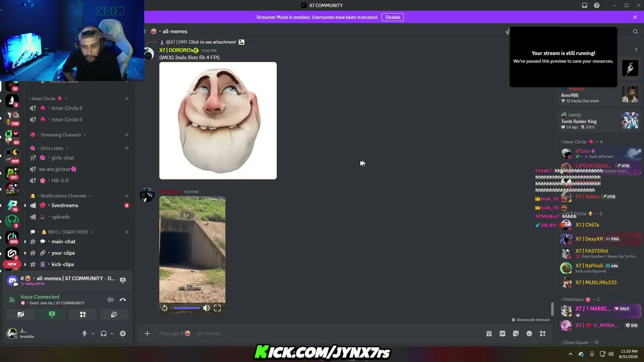Stop streaming from stream panel
Image resolution: width=644 pixels, height=362 pixels.
pyautogui.click(x=123, y=280)
